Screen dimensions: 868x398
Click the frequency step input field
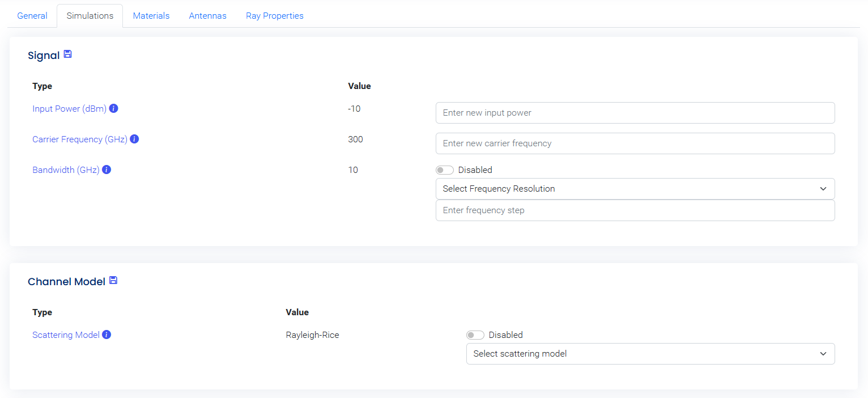point(635,210)
